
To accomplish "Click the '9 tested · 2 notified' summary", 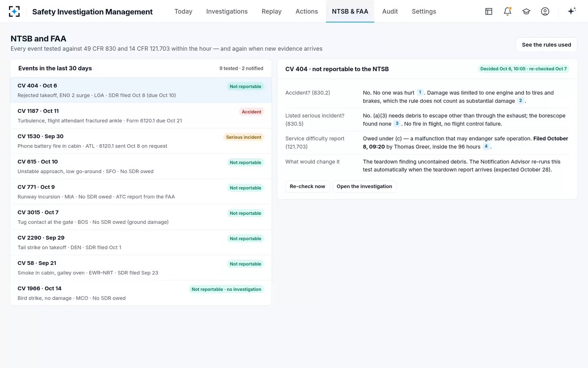I will point(241,68).
